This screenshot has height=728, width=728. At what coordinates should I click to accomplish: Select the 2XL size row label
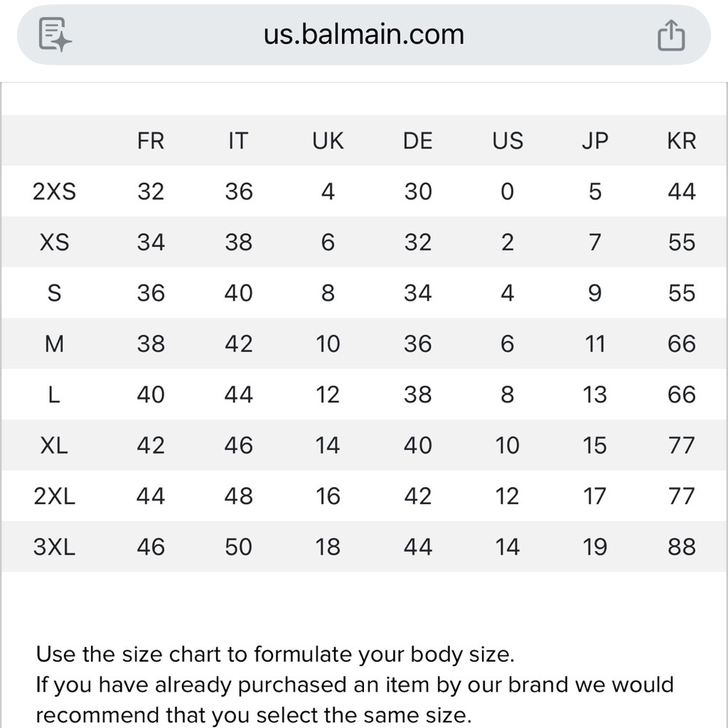point(55,496)
